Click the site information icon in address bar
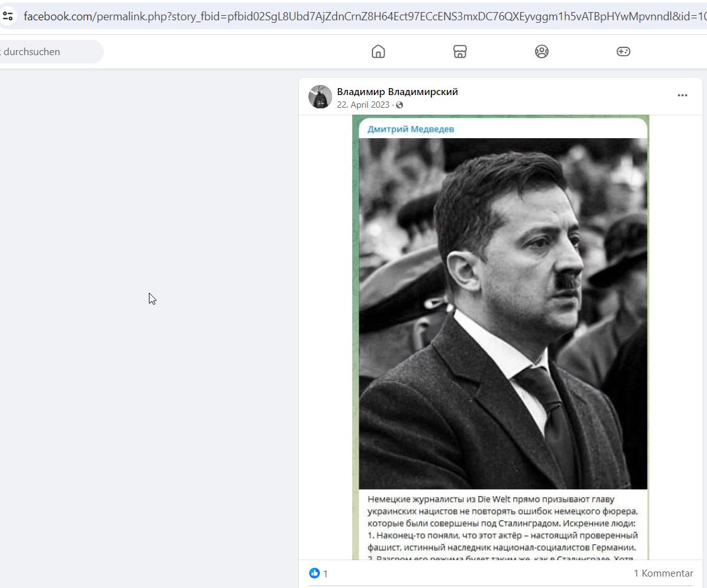Viewport: 707px width, 588px height. [8, 16]
